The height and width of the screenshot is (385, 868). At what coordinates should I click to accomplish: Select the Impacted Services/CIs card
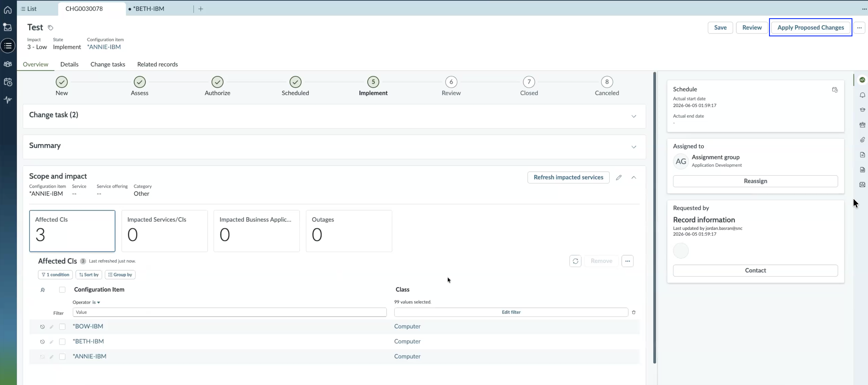coord(164,231)
